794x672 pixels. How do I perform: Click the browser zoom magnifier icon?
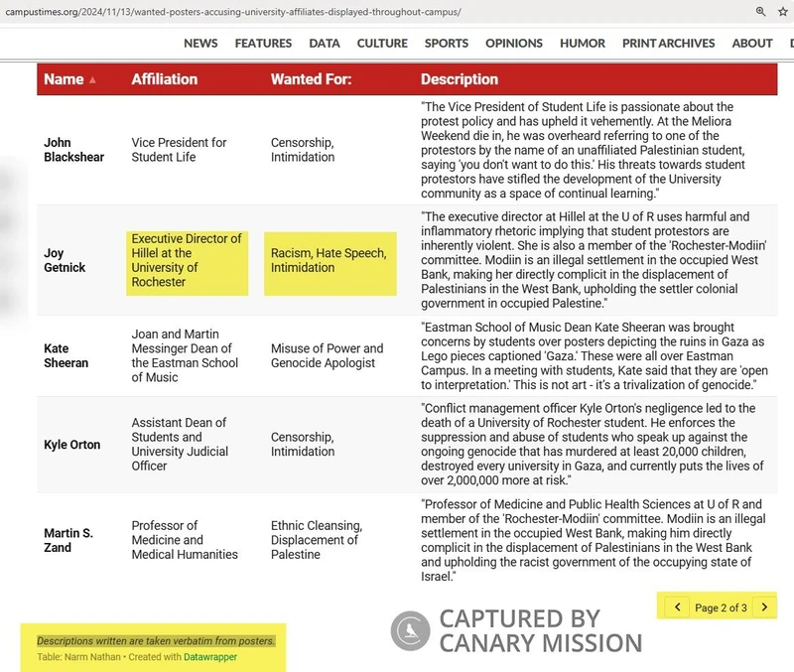760,11
